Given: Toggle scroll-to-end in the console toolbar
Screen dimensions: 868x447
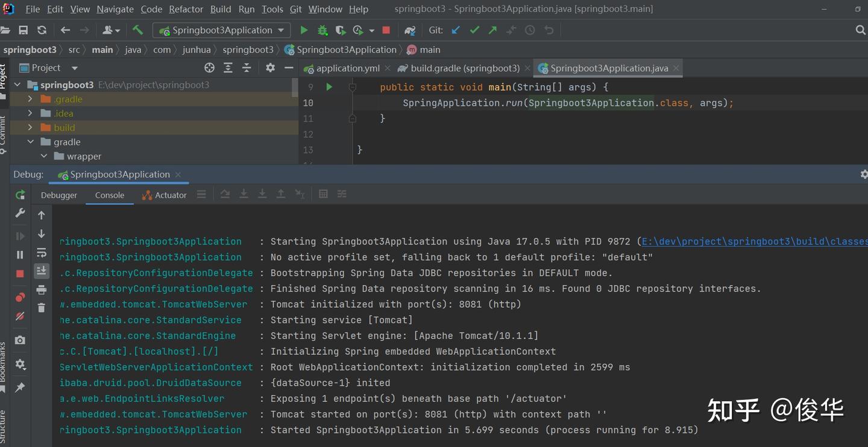Looking at the screenshot, I should point(41,270).
